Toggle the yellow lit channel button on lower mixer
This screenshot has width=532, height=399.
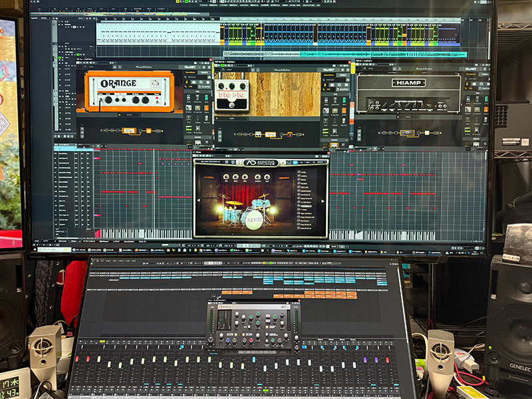[x=102, y=341]
